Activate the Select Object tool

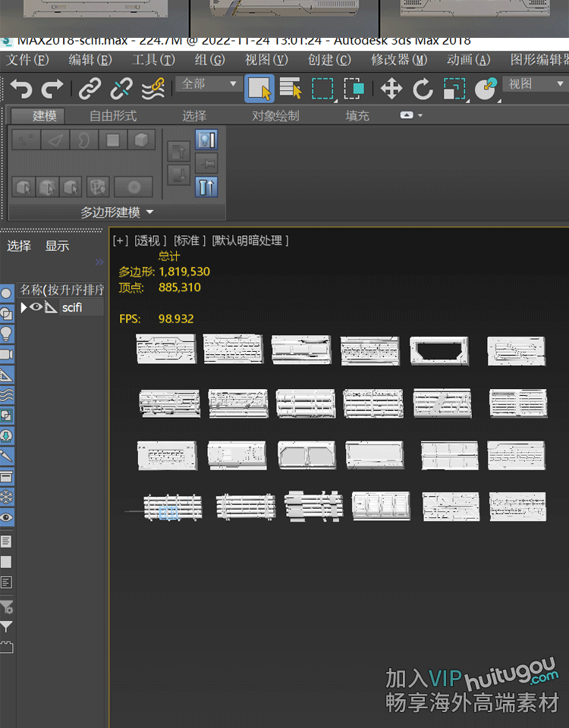pos(259,89)
